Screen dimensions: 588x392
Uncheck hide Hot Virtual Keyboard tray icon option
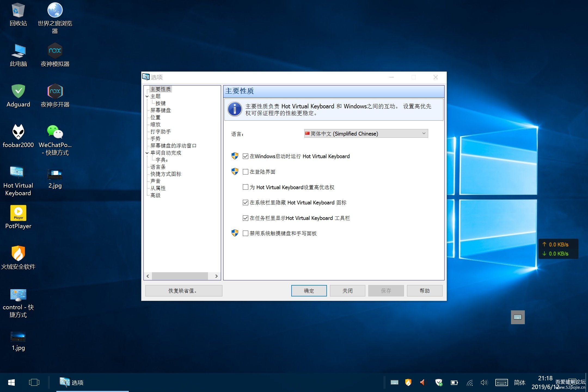point(246,203)
